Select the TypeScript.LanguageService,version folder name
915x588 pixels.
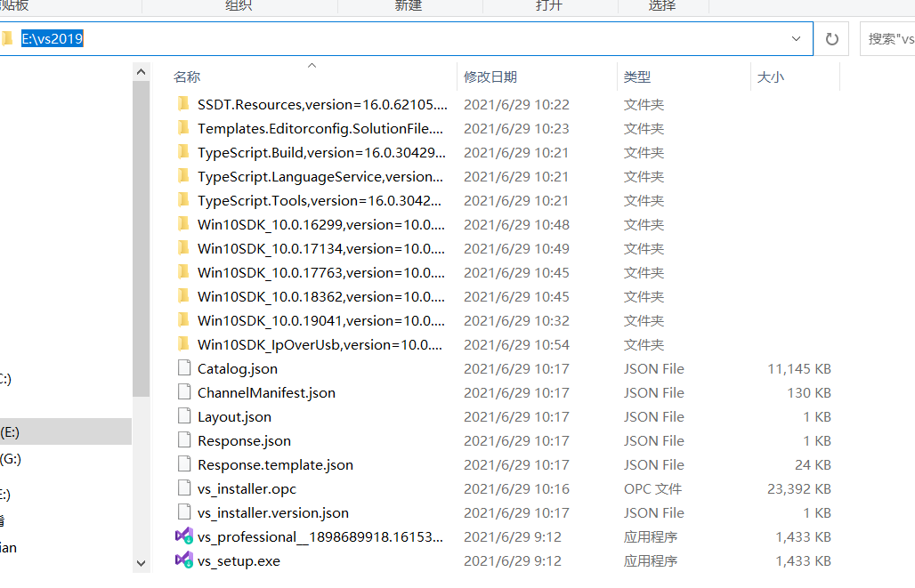[320, 176]
